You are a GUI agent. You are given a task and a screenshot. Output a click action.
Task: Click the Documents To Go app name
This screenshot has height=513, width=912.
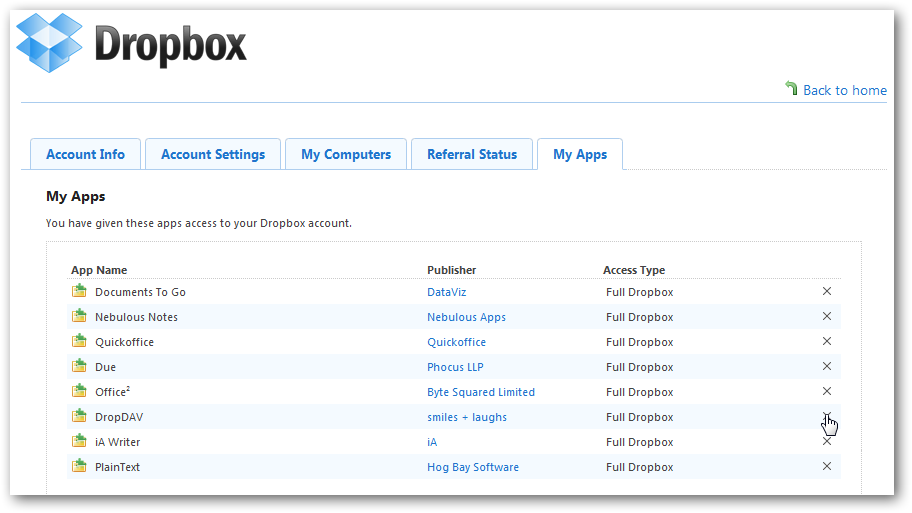(140, 292)
